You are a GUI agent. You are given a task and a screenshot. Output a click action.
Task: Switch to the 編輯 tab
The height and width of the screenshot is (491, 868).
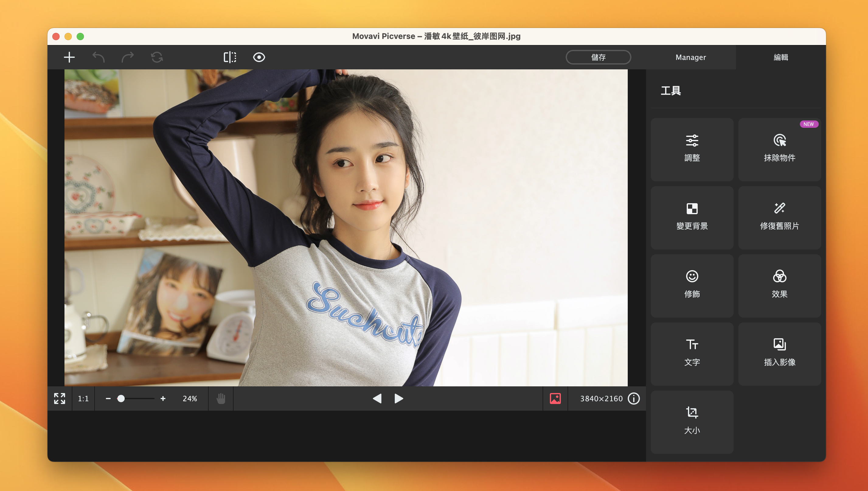[780, 57]
